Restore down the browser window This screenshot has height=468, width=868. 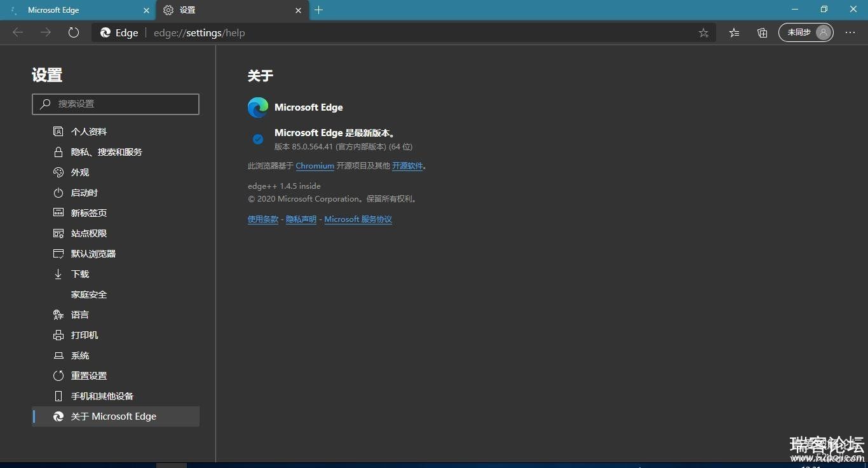click(x=824, y=10)
